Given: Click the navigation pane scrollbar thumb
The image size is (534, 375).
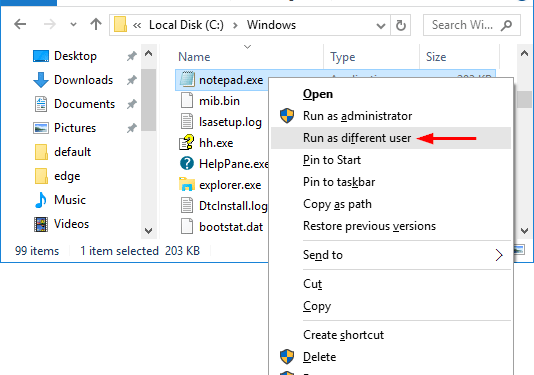Looking at the screenshot, I should coord(148,100).
